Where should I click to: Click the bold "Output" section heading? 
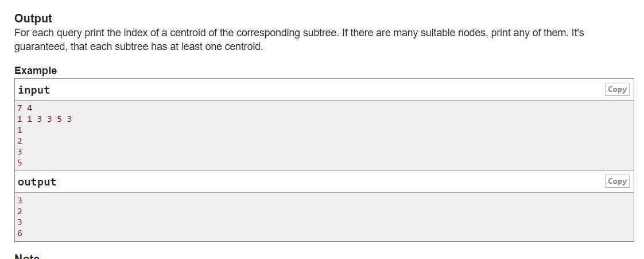pyautogui.click(x=33, y=18)
